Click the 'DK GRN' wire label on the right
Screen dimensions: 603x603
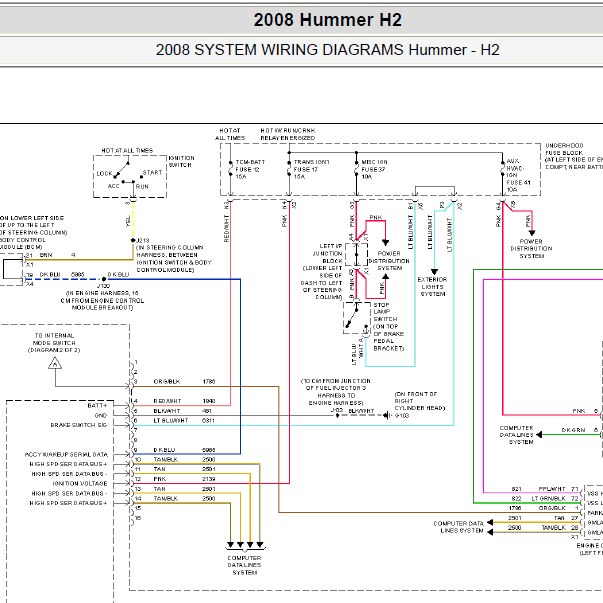(x=573, y=430)
